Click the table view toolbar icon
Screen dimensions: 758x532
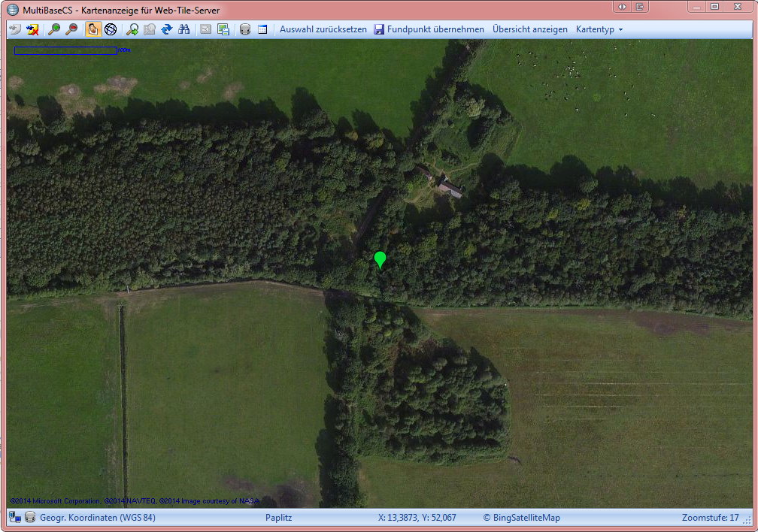(262, 29)
